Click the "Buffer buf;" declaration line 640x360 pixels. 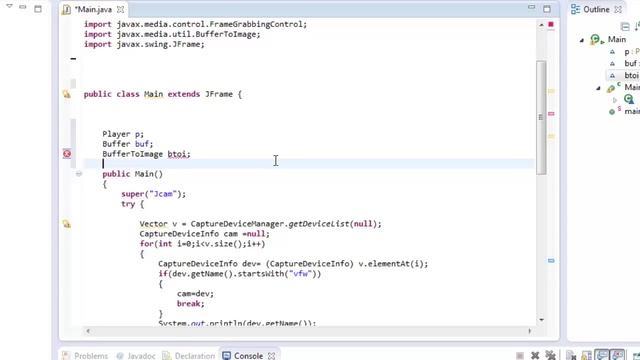point(128,144)
